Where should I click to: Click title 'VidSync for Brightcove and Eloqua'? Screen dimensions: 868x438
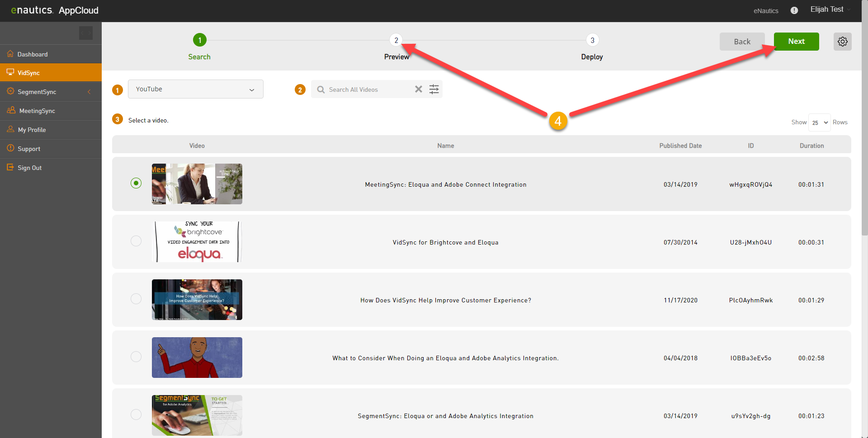coord(446,242)
